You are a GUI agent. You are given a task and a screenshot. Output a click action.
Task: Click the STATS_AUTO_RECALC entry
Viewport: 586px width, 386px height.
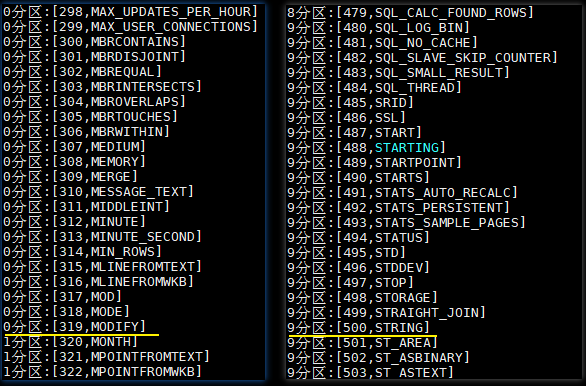(402, 192)
